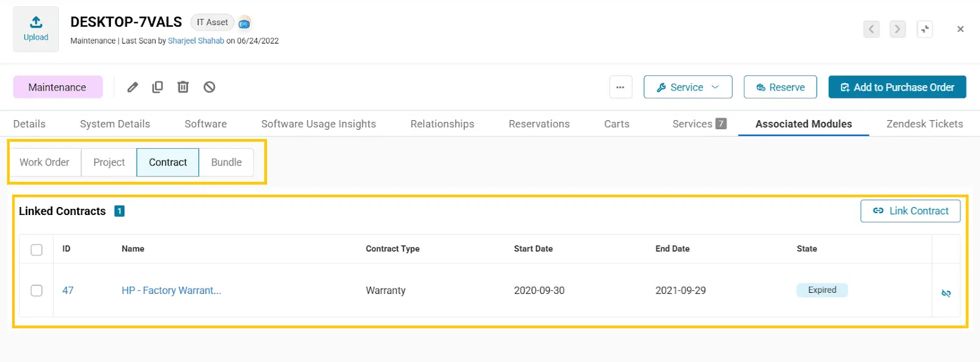Open the three-dot more actions menu
Viewport: 980px width, 362px height.
[x=620, y=87]
